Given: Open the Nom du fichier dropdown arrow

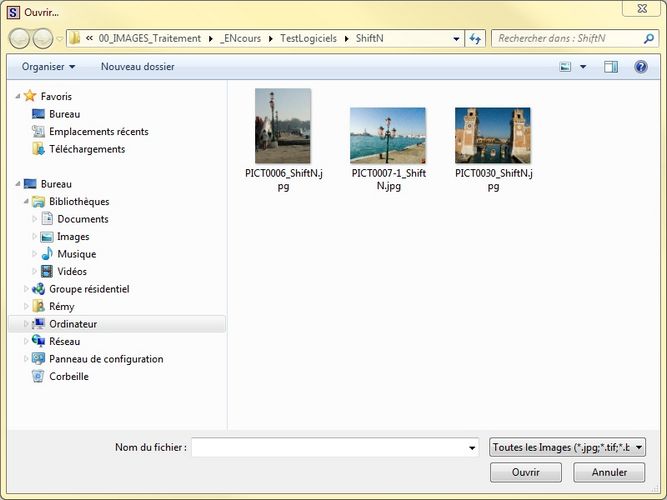Looking at the screenshot, I should [471, 448].
